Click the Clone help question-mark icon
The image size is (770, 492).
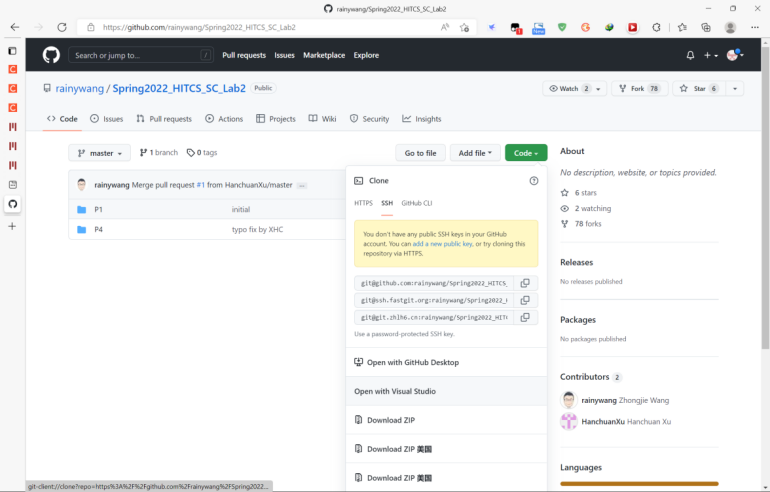pos(534,181)
